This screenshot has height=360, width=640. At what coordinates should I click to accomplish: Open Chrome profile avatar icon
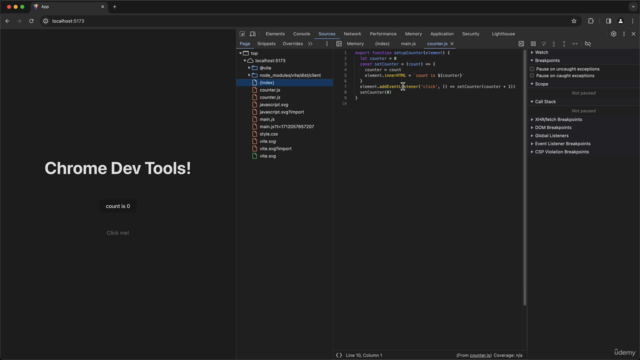(x=620, y=21)
